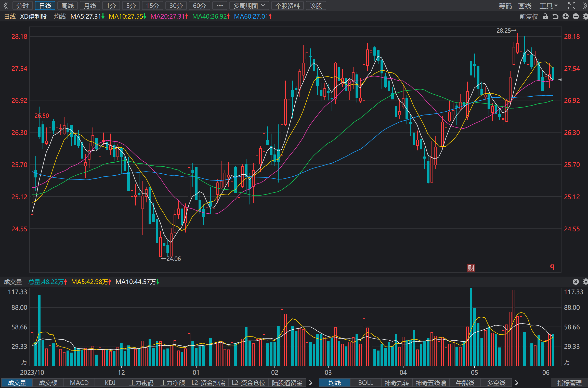Open chart settings gear icon
Screen dimensions: 588x388
[x=585, y=17]
